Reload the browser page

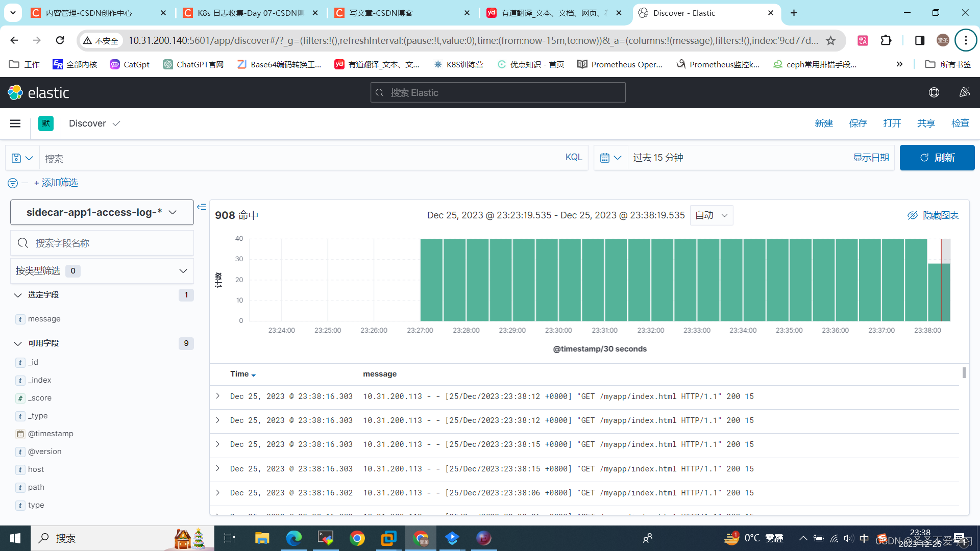(60, 40)
